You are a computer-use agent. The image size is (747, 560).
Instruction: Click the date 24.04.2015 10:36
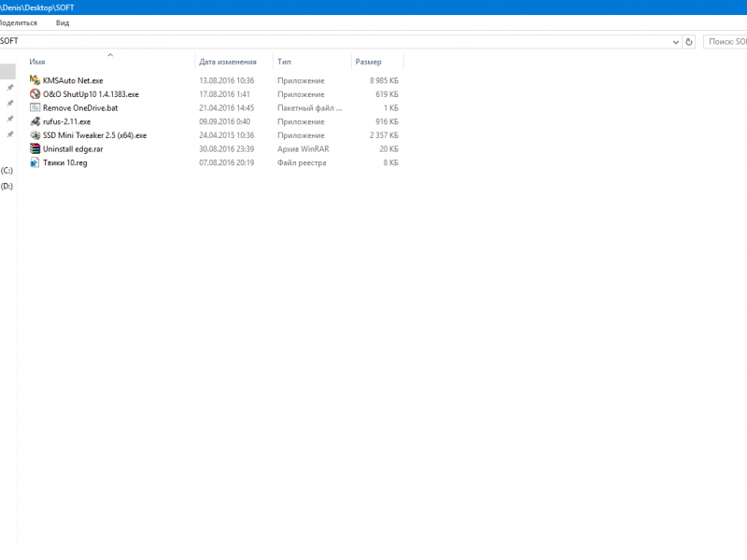(226, 135)
